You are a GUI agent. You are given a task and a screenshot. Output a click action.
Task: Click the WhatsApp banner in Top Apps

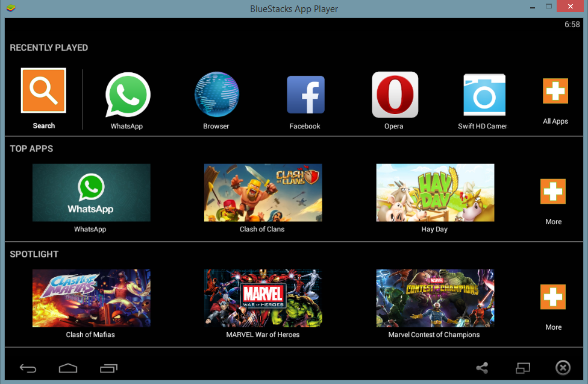pos(91,192)
